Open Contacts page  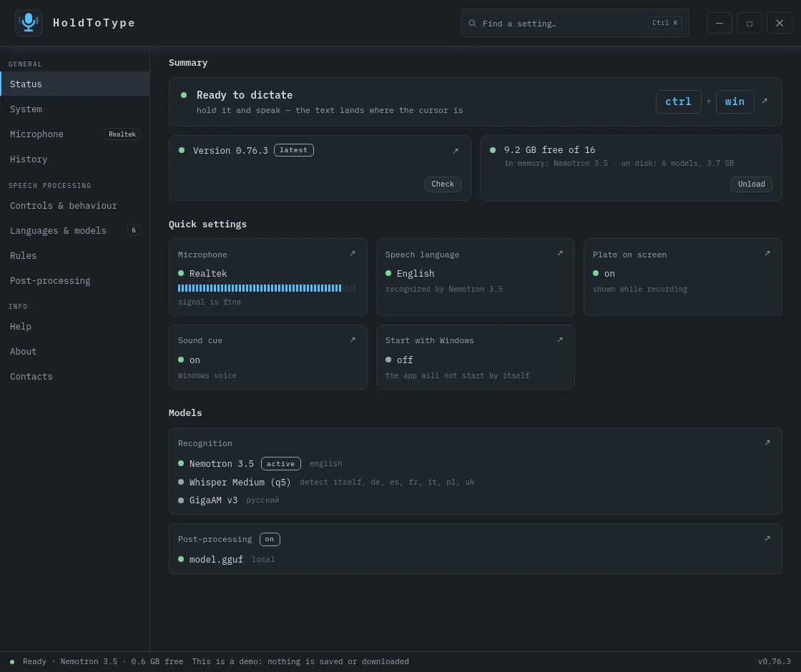pyautogui.click(x=74, y=376)
